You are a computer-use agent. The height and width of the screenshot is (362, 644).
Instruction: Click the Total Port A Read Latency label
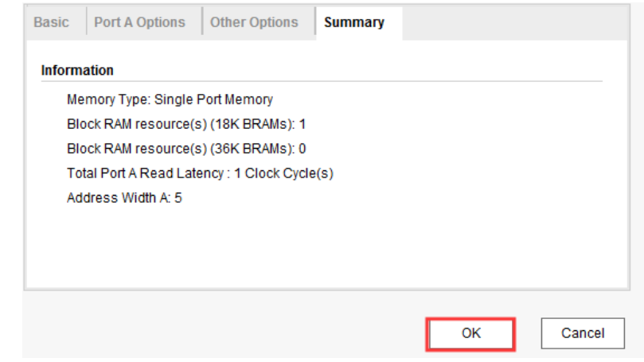(x=148, y=173)
